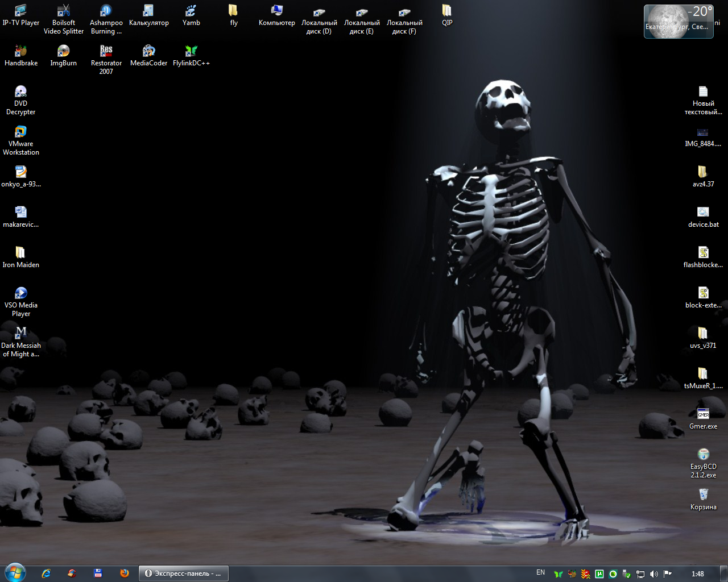728x582 pixels.
Task: Open Локальный диск (F) shortcut
Action: tap(404, 19)
